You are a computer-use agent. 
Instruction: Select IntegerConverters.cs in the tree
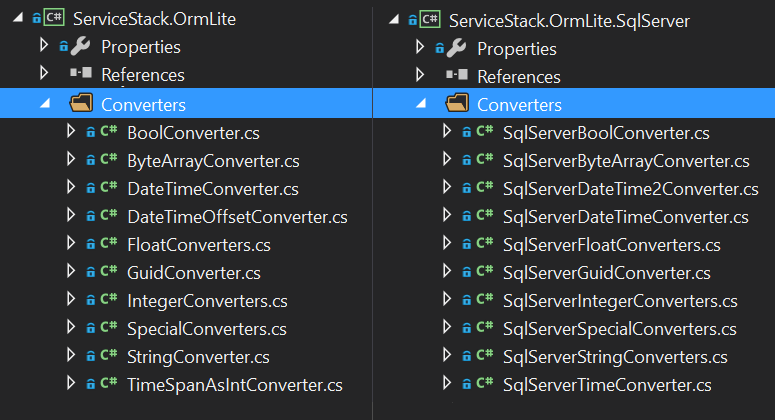pos(207,301)
